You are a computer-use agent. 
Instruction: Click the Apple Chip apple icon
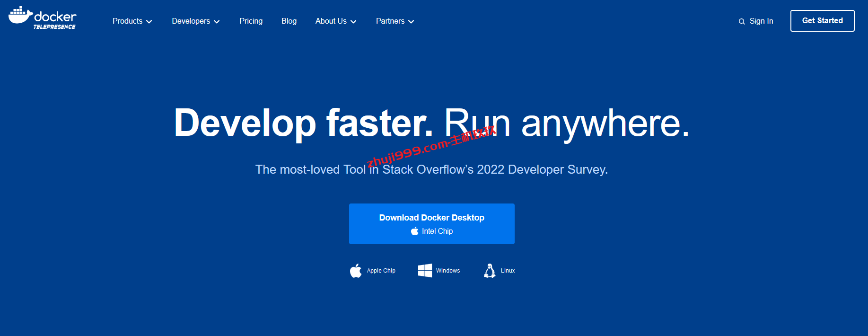click(x=356, y=271)
